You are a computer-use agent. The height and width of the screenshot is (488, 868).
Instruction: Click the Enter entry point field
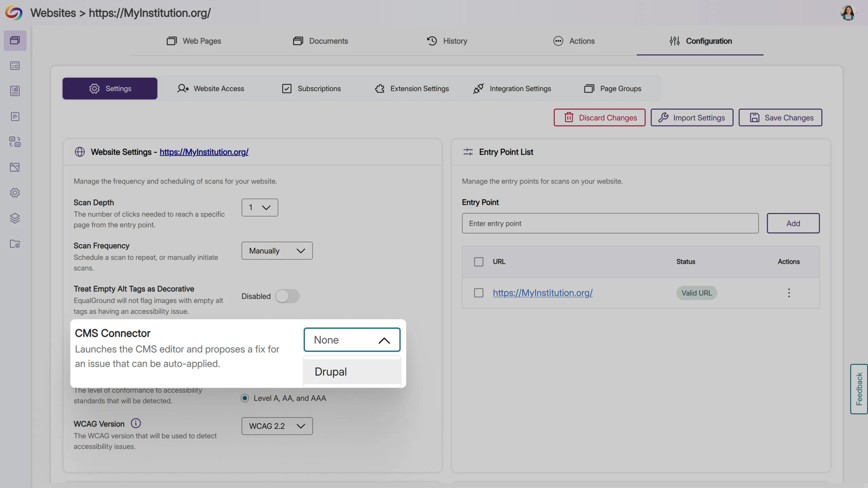pos(610,223)
